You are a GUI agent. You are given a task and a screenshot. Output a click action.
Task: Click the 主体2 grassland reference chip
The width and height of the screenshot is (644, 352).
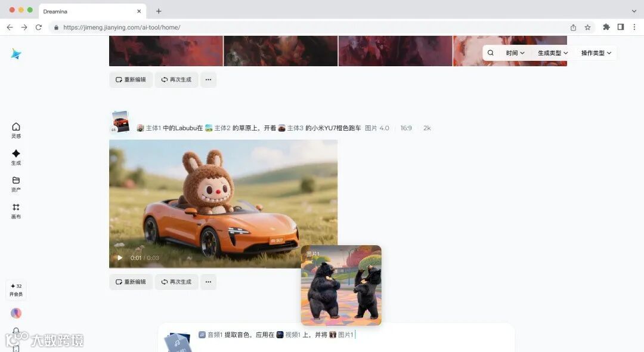point(218,128)
